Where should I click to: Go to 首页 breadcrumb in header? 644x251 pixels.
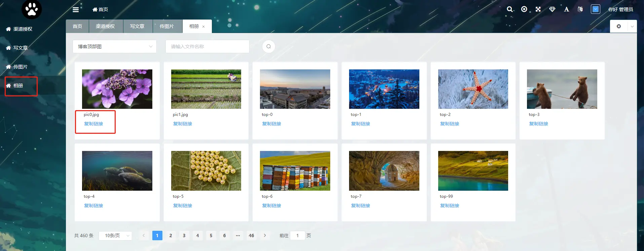click(100, 9)
